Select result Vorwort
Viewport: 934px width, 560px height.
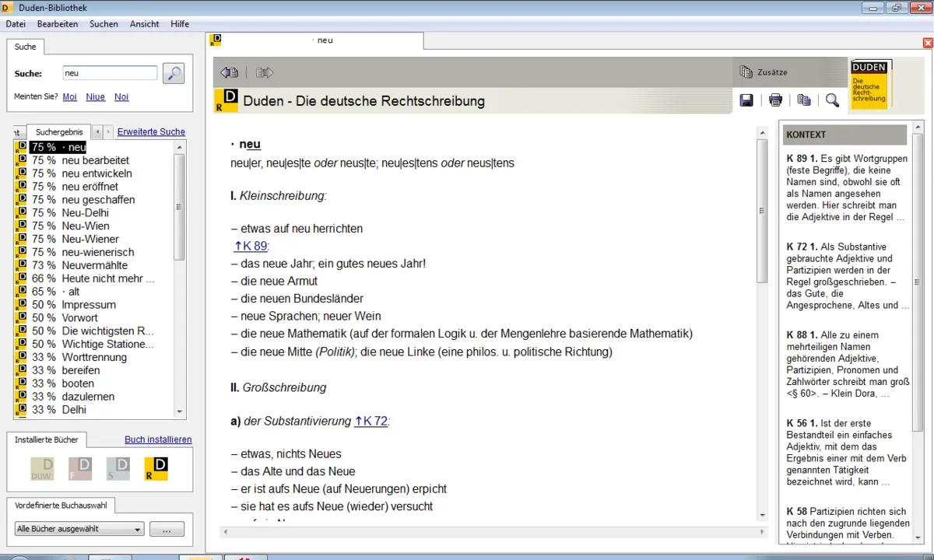tap(80, 317)
